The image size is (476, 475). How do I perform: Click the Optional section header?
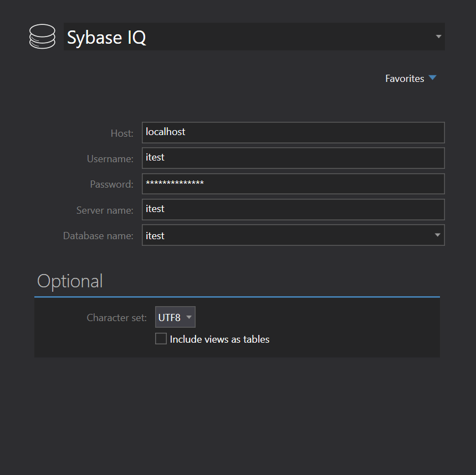point(70,281)
